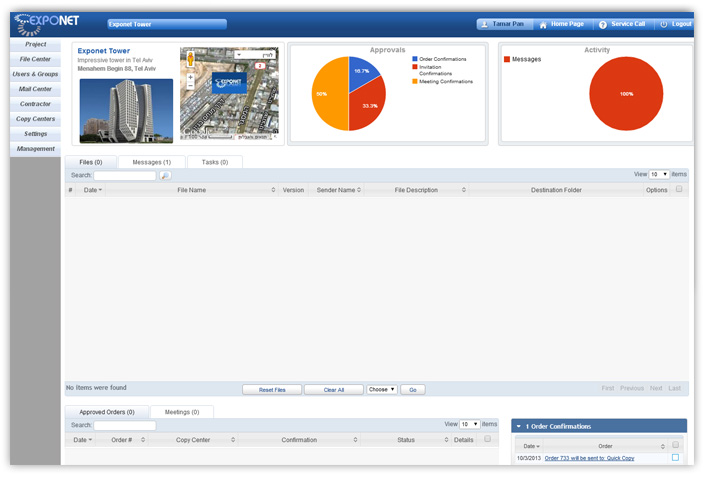The image size is (707, 477).
Task: Sort files by Sender Name column arrows
Action: [359, 190]
